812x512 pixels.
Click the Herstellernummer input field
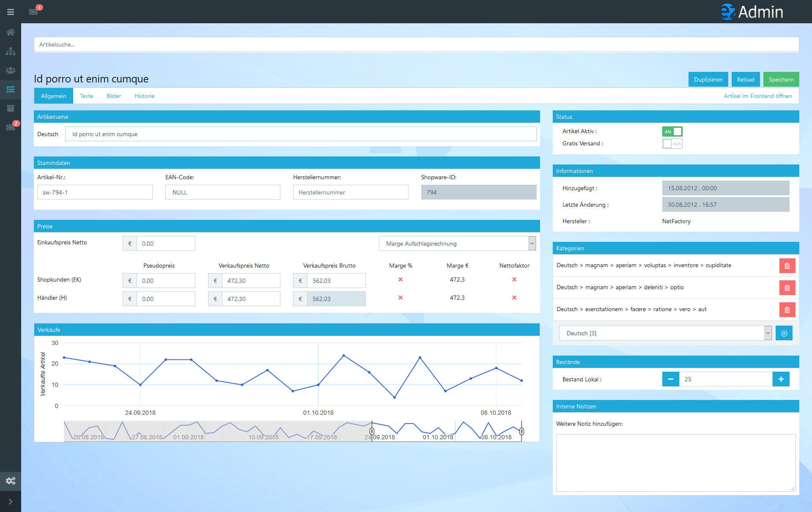click(x=351, y=192)
